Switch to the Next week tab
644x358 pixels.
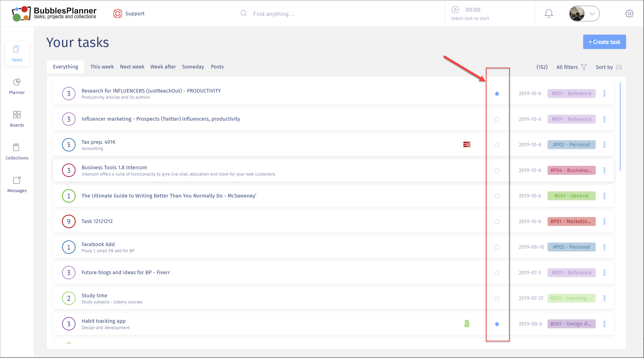pyautogui.click(x=132, y=67)
